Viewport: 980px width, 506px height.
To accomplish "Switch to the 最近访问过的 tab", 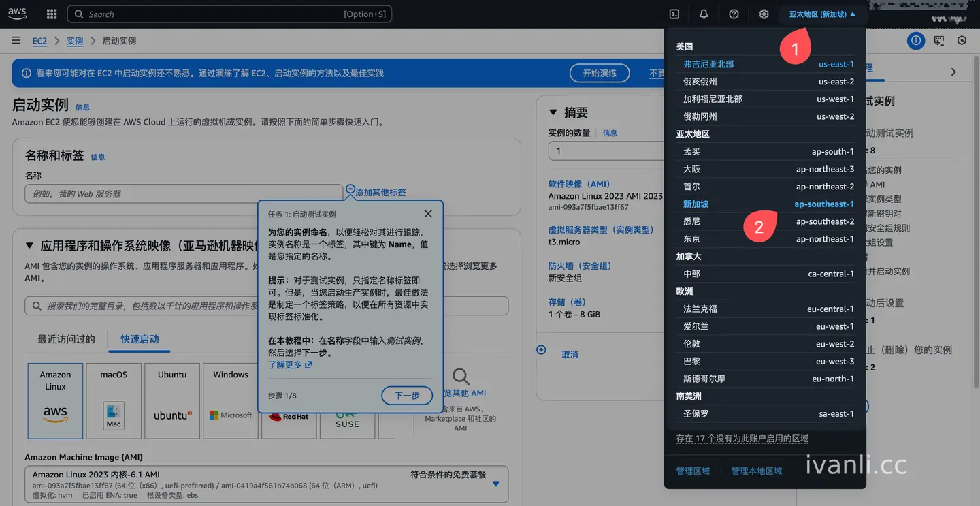I will pyautogui.click(x=66, y=339).
